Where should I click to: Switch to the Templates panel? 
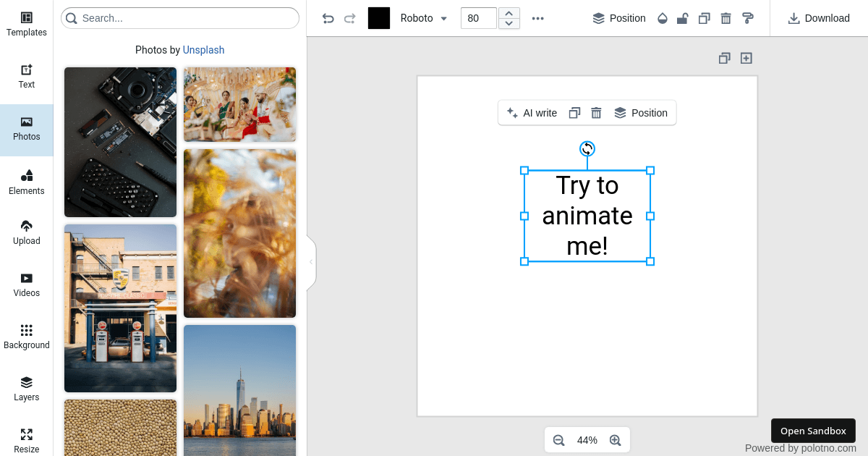26,22
